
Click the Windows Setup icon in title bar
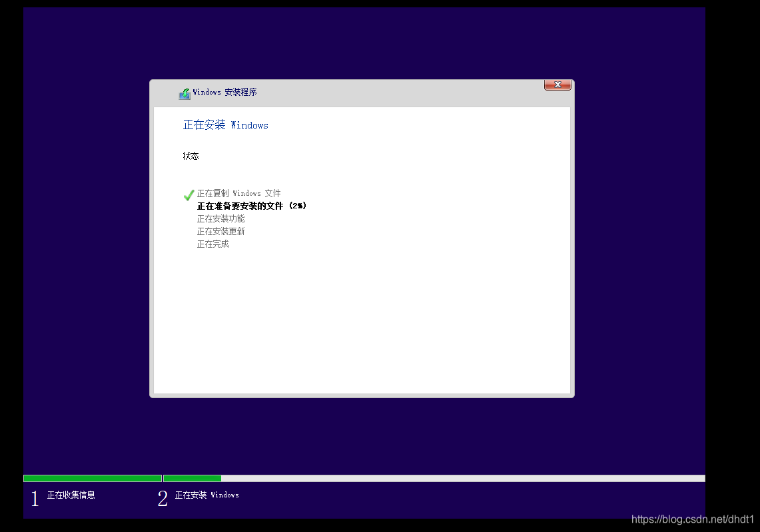pos(185,93)
